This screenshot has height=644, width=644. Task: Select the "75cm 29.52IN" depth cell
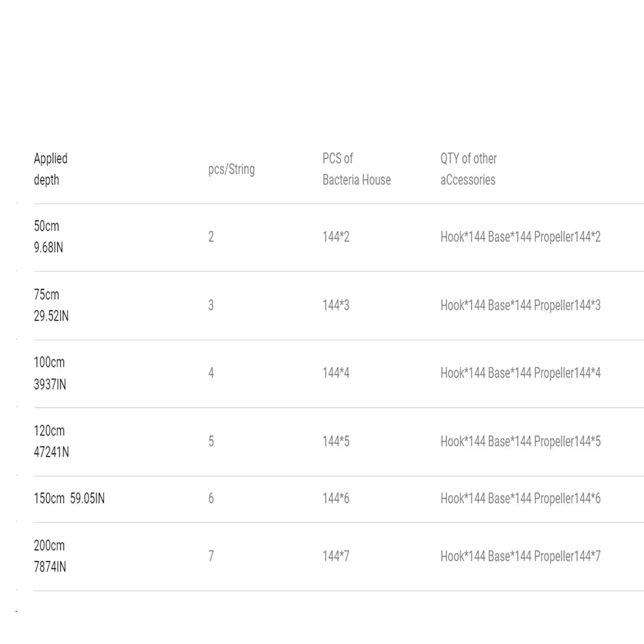[51, 305]
